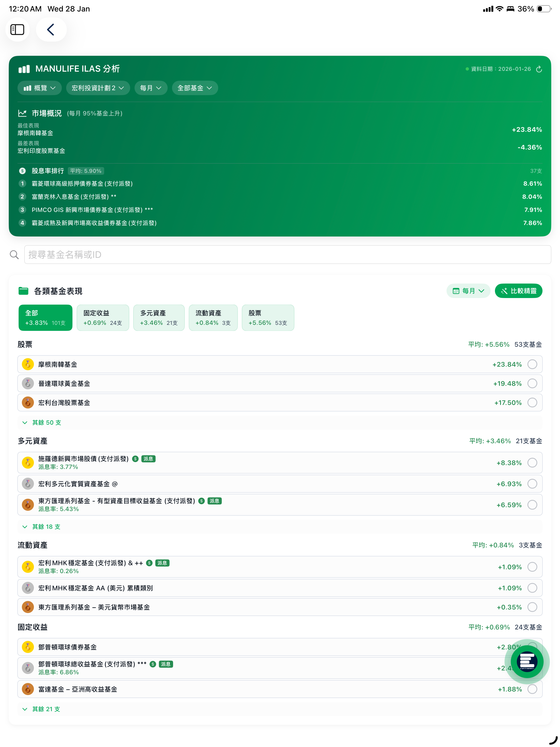Select the 全部 category tab
This screenshot has height=747, width=560.
45,318
